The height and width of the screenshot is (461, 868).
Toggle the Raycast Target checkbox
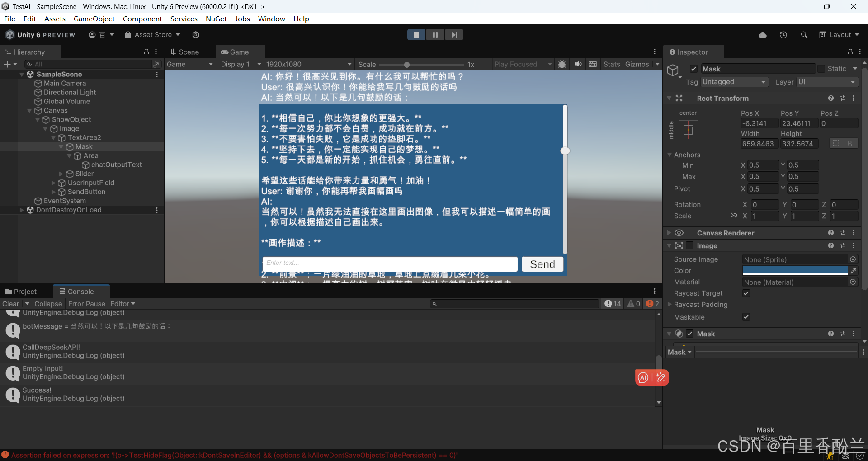[746, 293]
